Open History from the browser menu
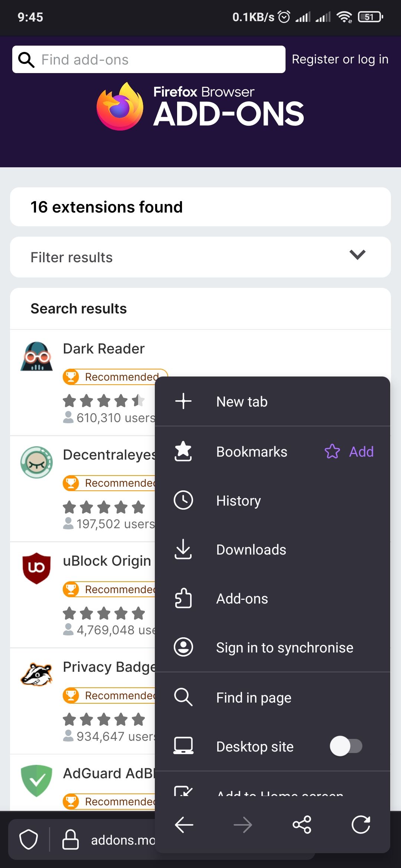The height and width of the screenshot is (868, 401). pyautogui.click(x=238, y=500)
